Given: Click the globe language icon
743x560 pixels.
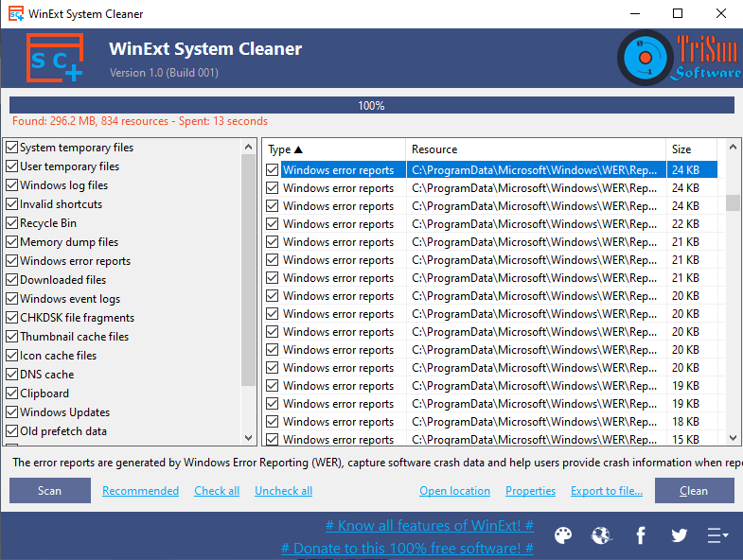Looking at the screenshot, I should click(x=602, y=535).
